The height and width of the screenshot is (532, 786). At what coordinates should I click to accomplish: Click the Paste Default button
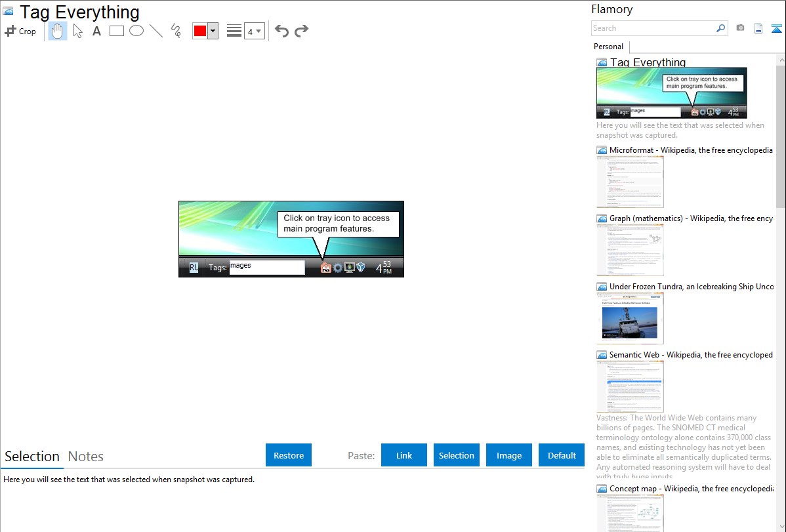(x=562, y=455)
